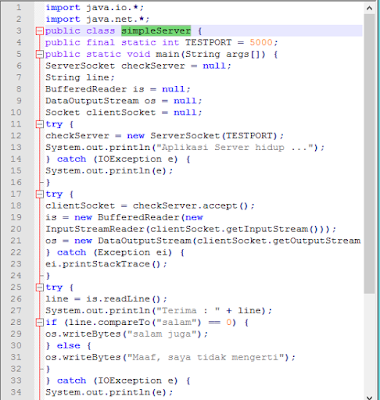Viewport: 380px width, 400px height.
Task: Collapse the simpleServer class fold on line 3
Action: [x=40, y=31]
